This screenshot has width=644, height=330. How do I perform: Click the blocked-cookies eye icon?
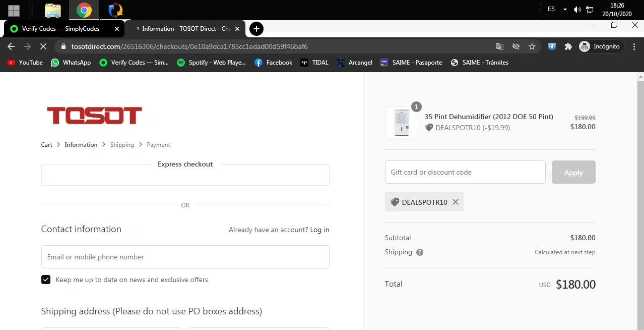tap(516, 46)
